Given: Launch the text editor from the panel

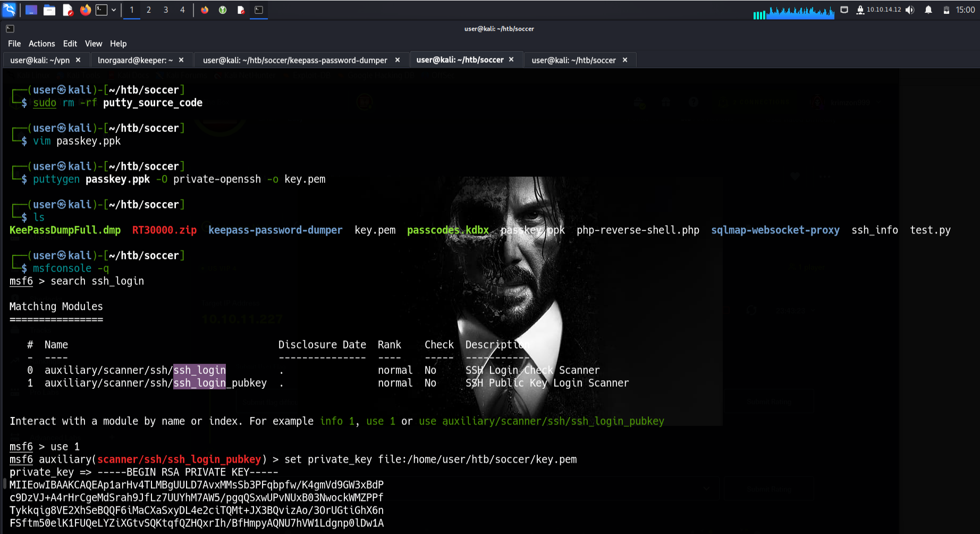Looking at the screenshot, I should (x=67, y=10).
